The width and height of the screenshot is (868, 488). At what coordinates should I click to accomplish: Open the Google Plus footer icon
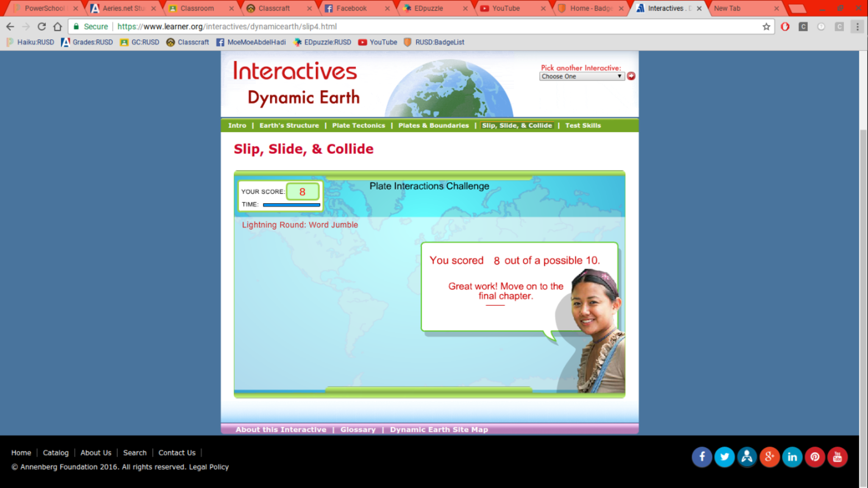770,457
